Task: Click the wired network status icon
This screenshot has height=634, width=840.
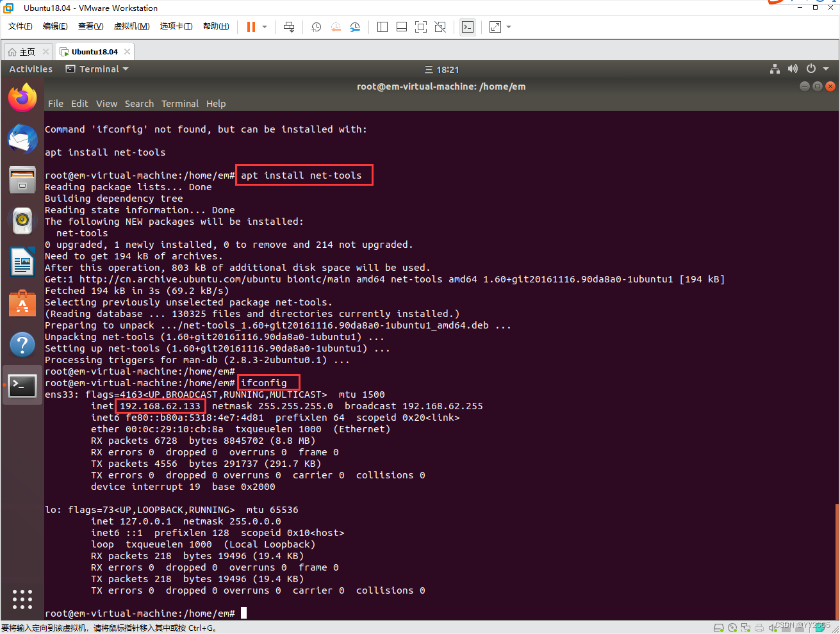Action: point(775,69)
